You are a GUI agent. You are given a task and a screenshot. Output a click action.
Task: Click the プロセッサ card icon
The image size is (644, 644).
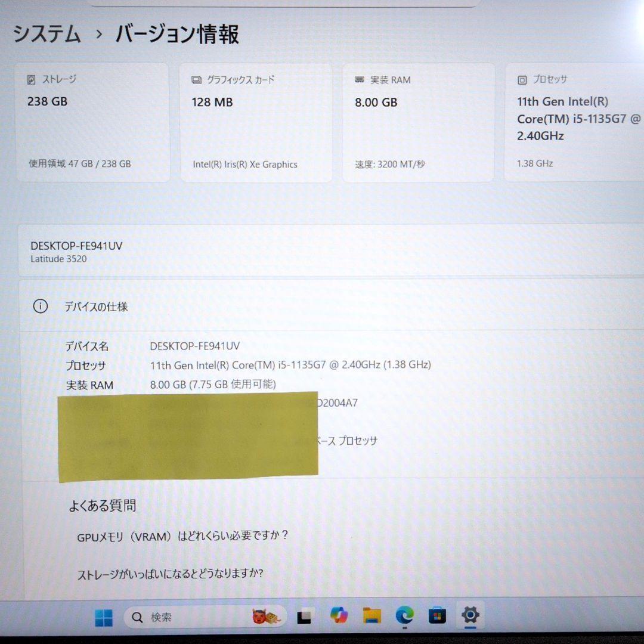[x=521, y=79]
